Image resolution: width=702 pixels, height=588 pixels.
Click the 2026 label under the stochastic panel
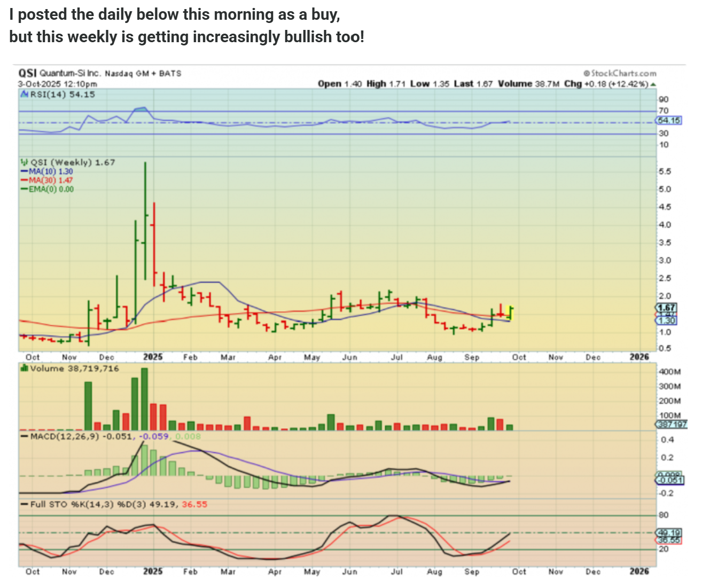[639, 571]
